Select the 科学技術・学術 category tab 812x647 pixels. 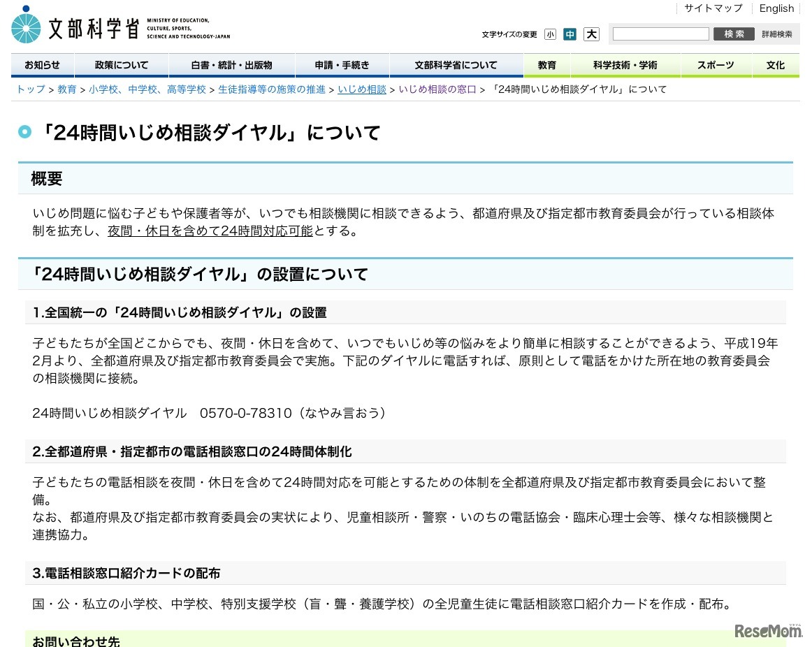625,65
